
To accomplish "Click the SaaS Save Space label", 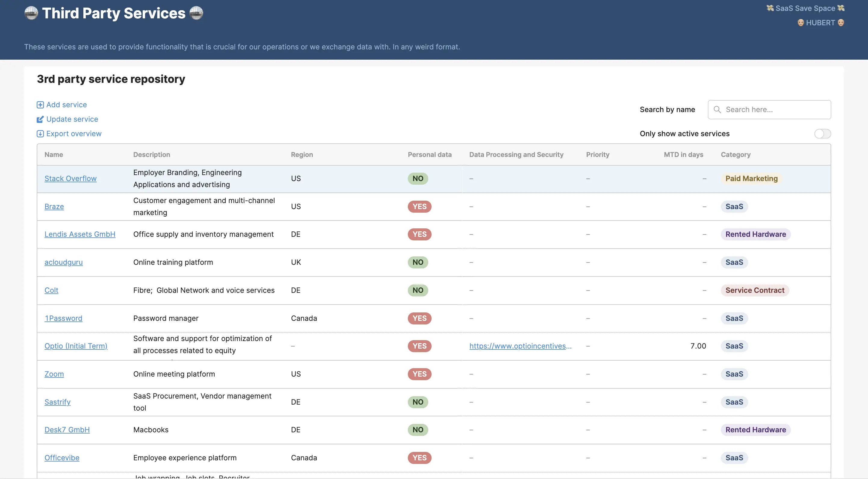I will pos(805,8).
